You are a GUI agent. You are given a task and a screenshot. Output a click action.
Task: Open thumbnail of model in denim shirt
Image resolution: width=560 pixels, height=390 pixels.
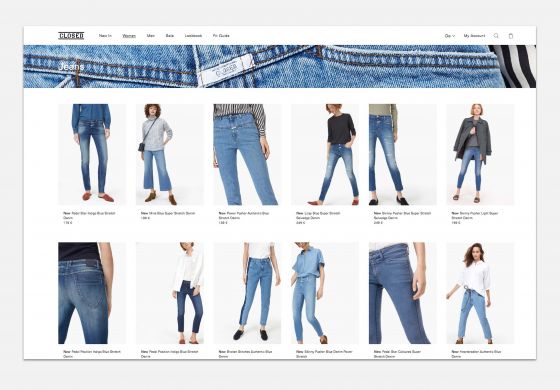(x=325, y=293)
